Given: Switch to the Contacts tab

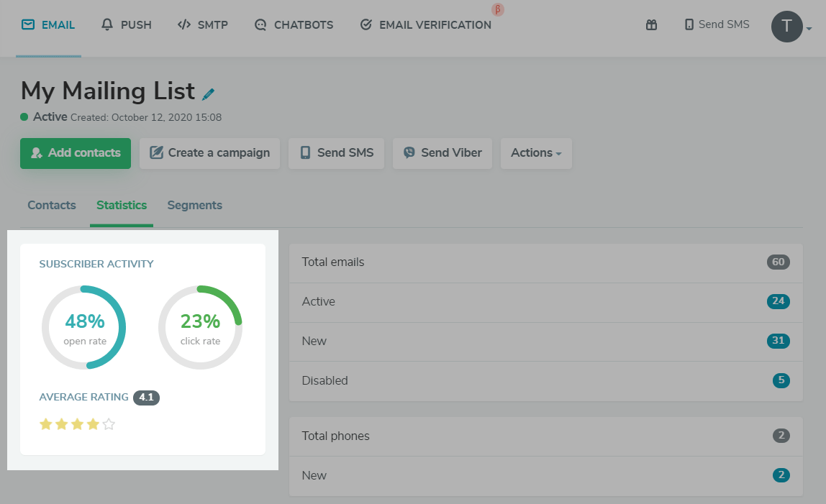Looking at the screenshot, I should click(x=52, y=205).
